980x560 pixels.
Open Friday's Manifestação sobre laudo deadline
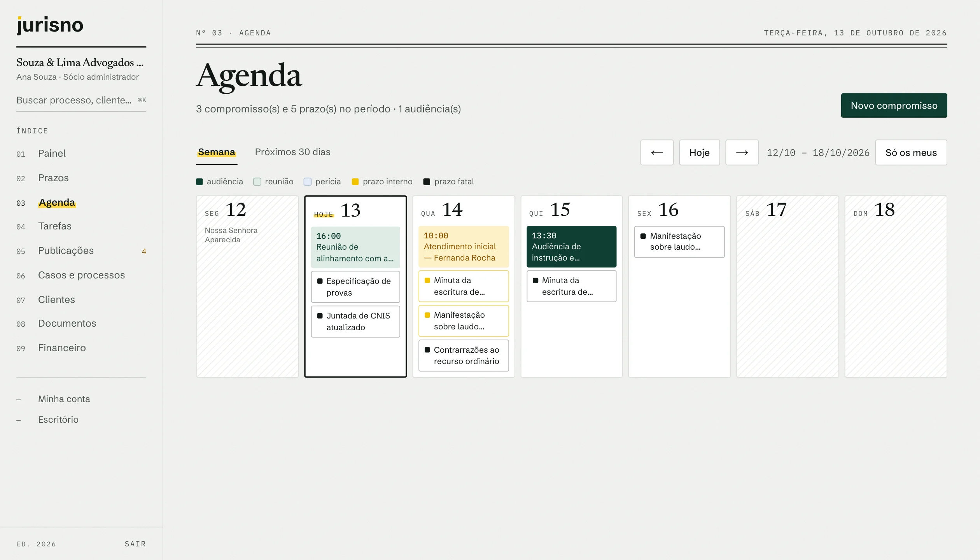(x=679, y=241)
